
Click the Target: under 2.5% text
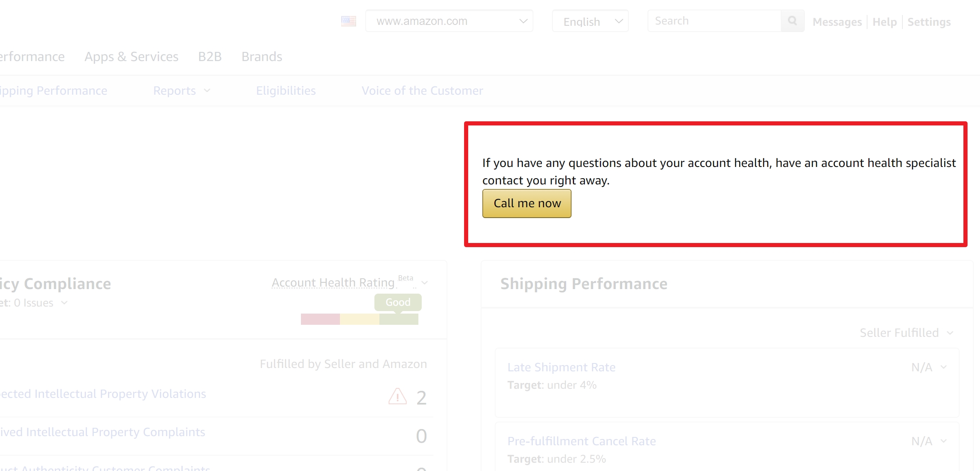557,459
